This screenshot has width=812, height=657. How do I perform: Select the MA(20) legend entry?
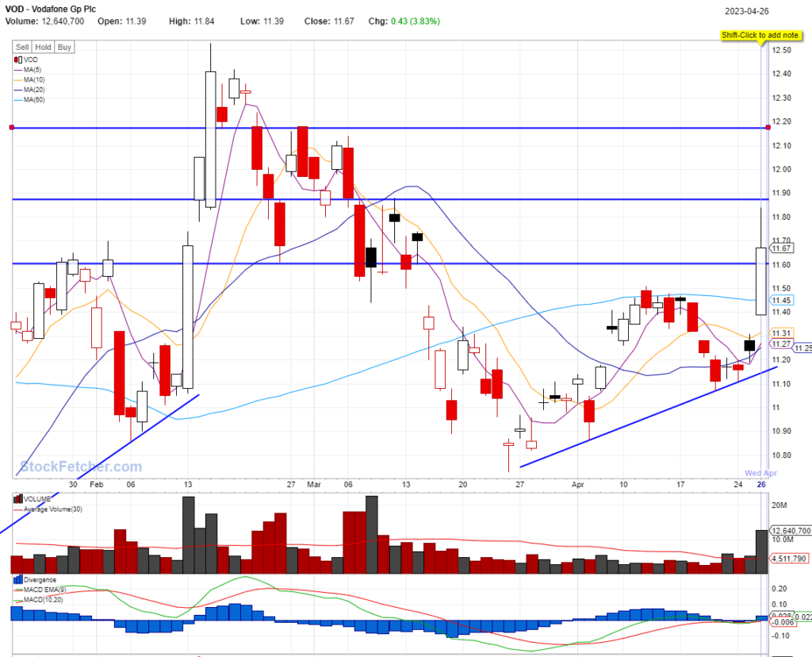pyautogui.click(x=29, y=90)
